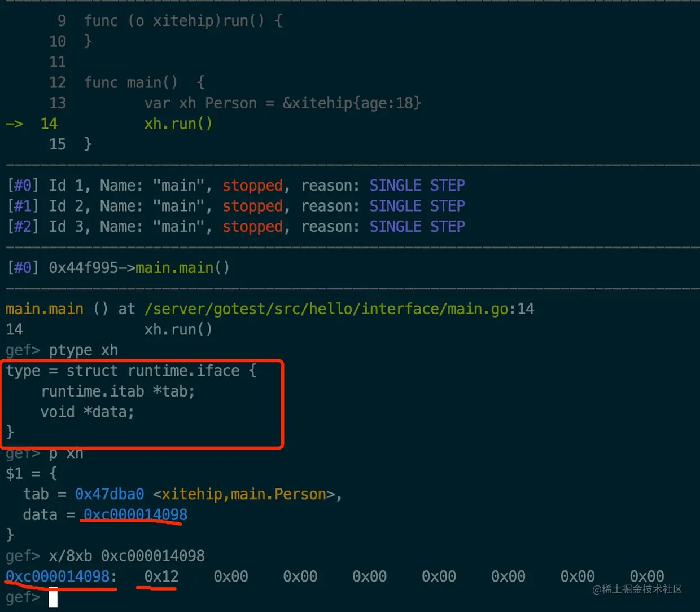Viewport: 700px width, 612px height.
Task: Click the command 'x/8xb 0xc000014098'
Action: pos(127,556)
